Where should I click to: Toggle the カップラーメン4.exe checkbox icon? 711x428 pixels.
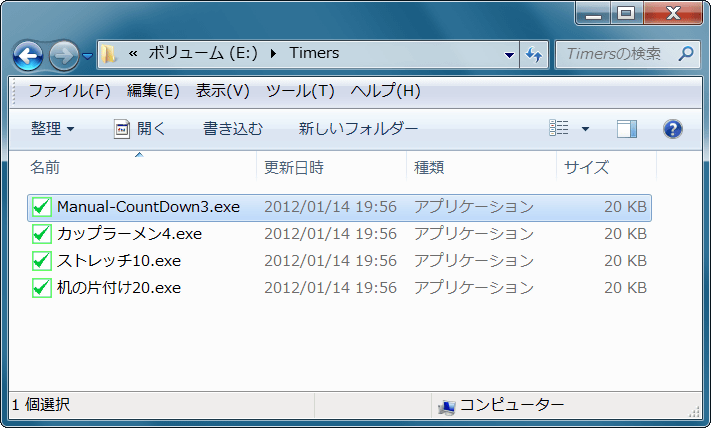point(41,234)
